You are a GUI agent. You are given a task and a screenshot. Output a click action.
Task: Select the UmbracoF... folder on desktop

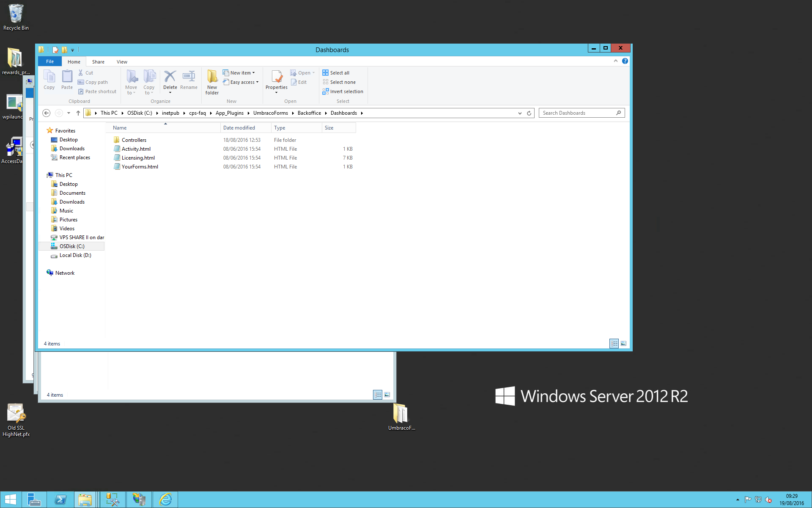pyautogui.click(x=401, y=417)
